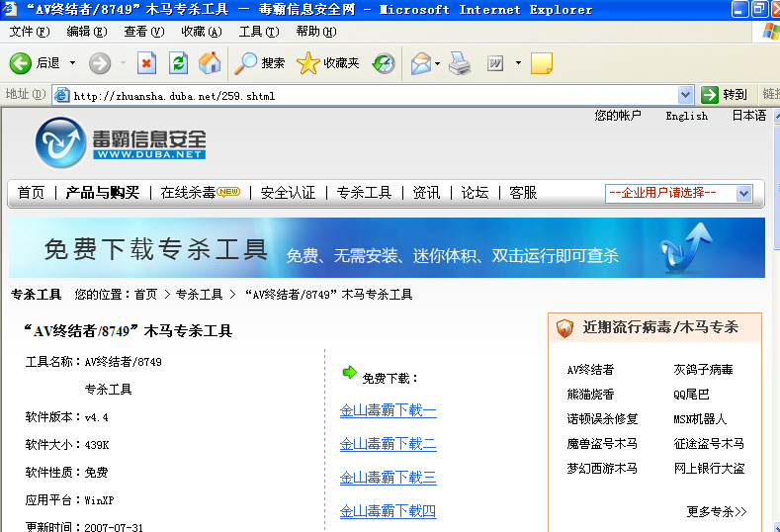Open the 安全认证 navigation item
Viewport: 780px width, 532px height.
288,193
